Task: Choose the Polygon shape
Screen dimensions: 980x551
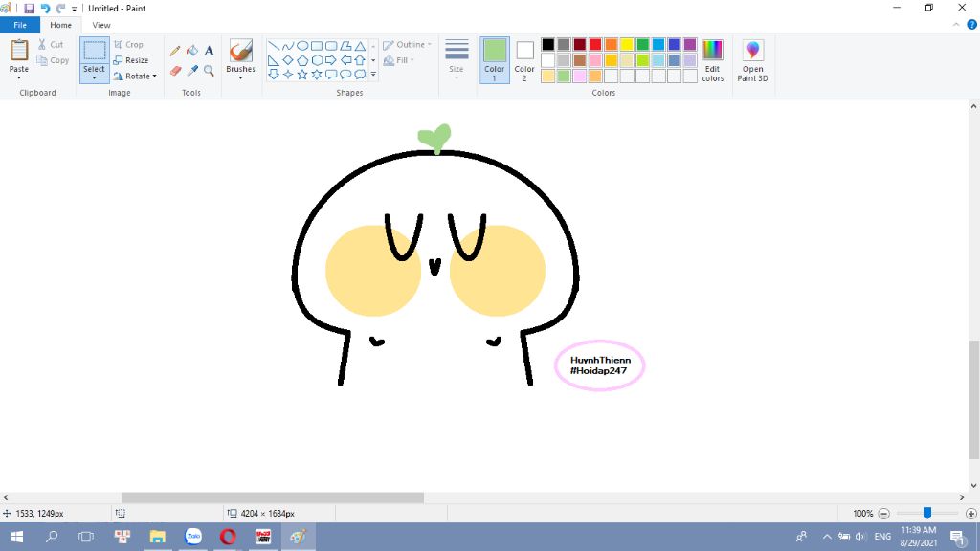Action: [x=345, y=46]
